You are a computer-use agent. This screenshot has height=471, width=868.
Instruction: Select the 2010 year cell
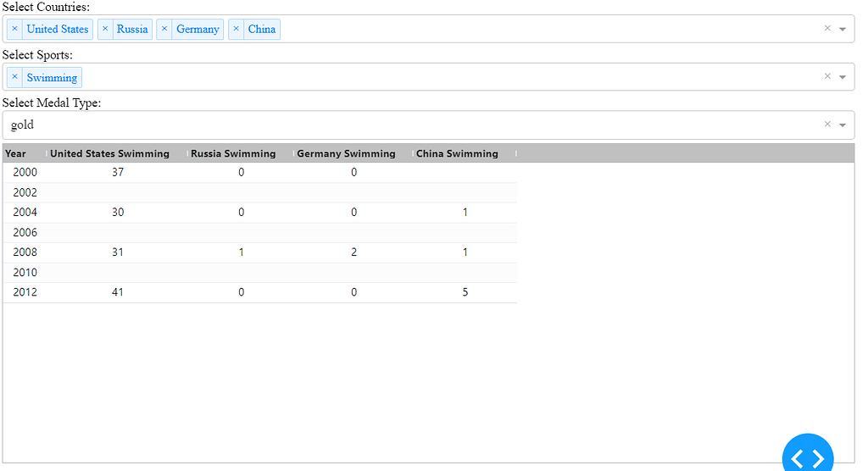(x=25, y=272)
